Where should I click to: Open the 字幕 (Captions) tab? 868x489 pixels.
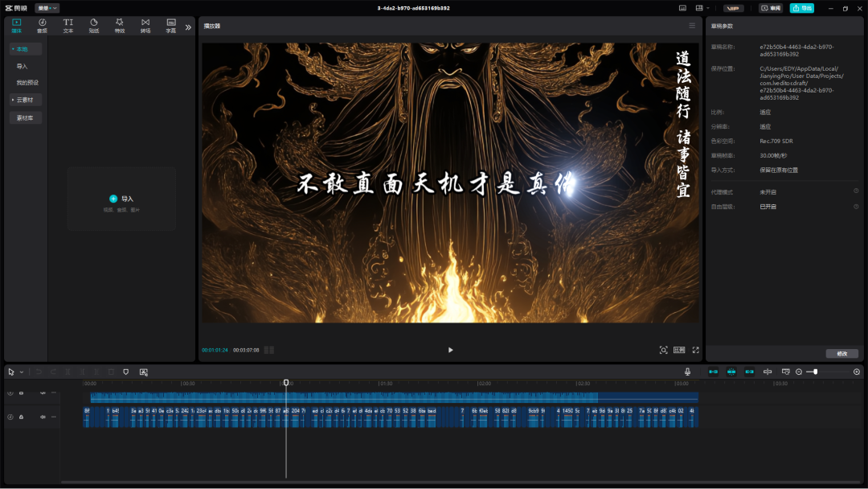coord(171,26)
